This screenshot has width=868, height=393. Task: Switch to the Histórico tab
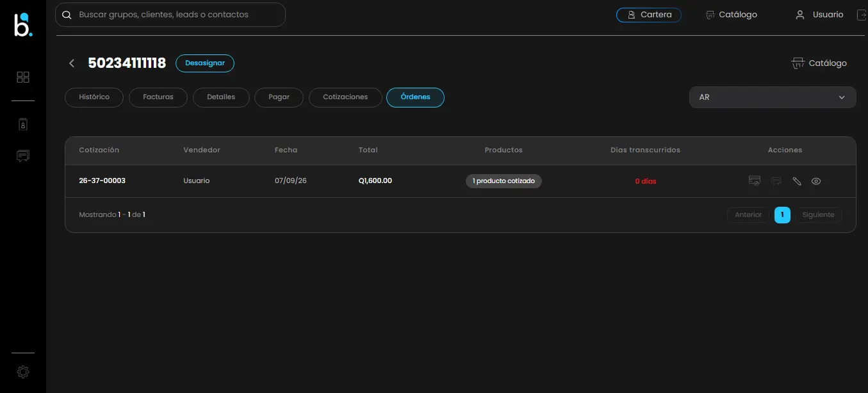94,97
